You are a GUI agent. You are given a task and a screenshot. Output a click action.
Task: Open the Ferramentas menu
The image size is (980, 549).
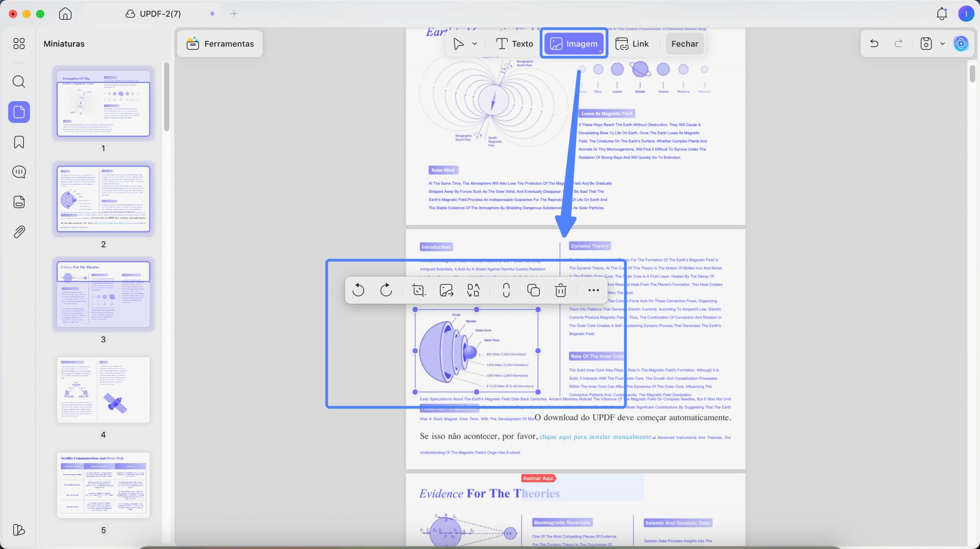coord(220,44)
